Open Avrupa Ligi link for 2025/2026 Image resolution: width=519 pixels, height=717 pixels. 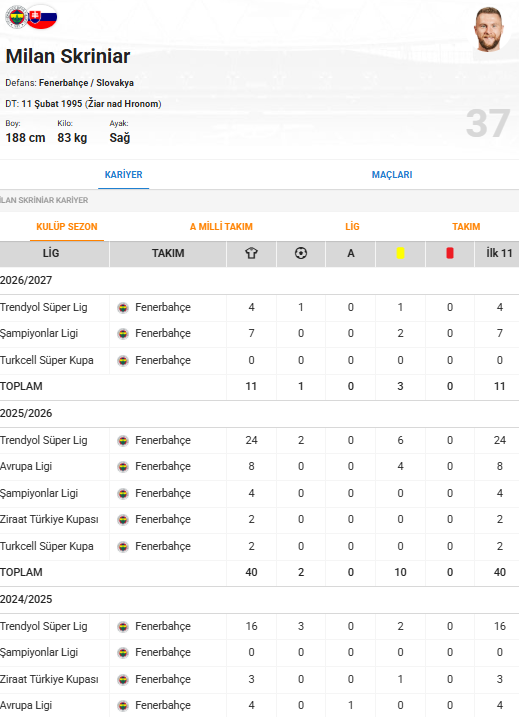tap(26, 466)
